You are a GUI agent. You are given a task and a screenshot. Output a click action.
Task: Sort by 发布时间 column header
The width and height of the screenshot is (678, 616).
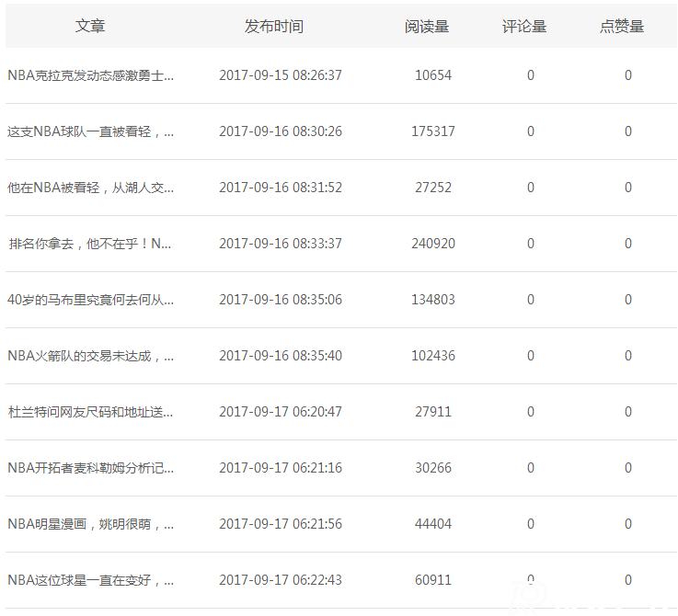pyautogui.click(x=273, y=27)
